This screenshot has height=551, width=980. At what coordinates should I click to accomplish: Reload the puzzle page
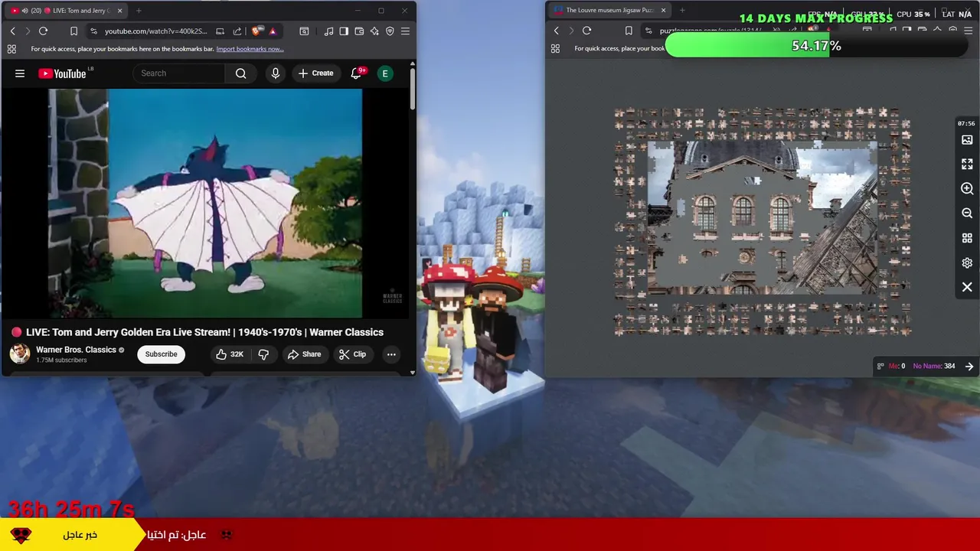pyautogui.click(x=586, y=31)
